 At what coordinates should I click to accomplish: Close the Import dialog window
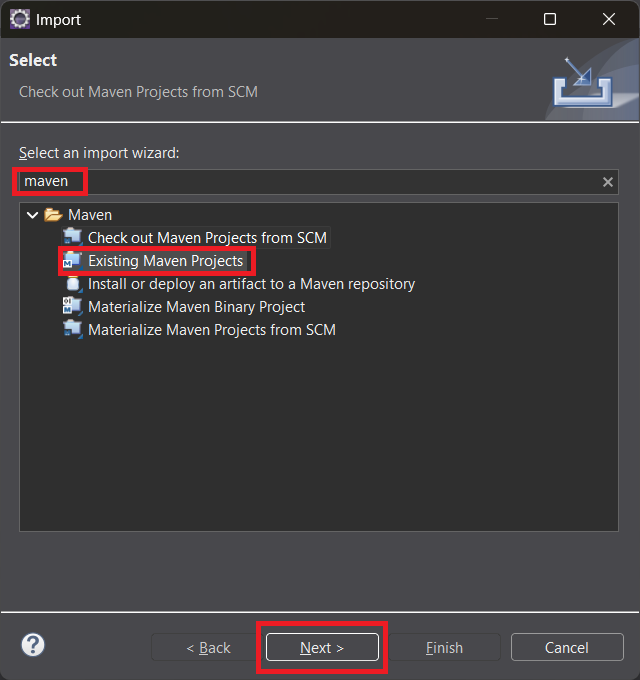click(x=609, y=19)
